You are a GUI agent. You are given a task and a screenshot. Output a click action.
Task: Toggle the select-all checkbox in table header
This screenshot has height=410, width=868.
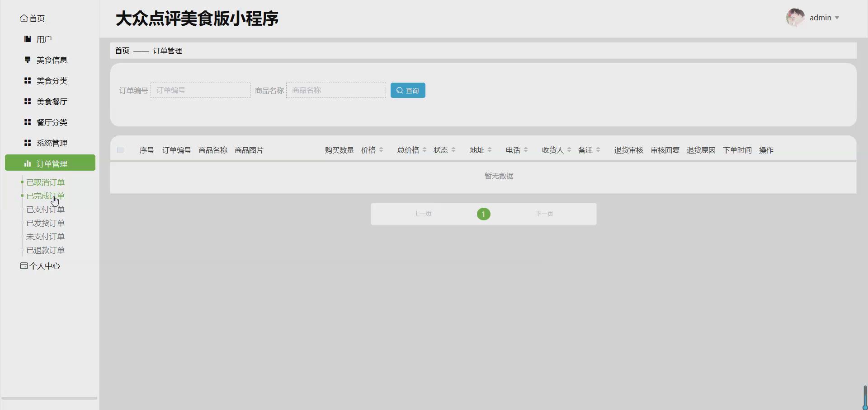pyautogui.click(x=120, y=149)
